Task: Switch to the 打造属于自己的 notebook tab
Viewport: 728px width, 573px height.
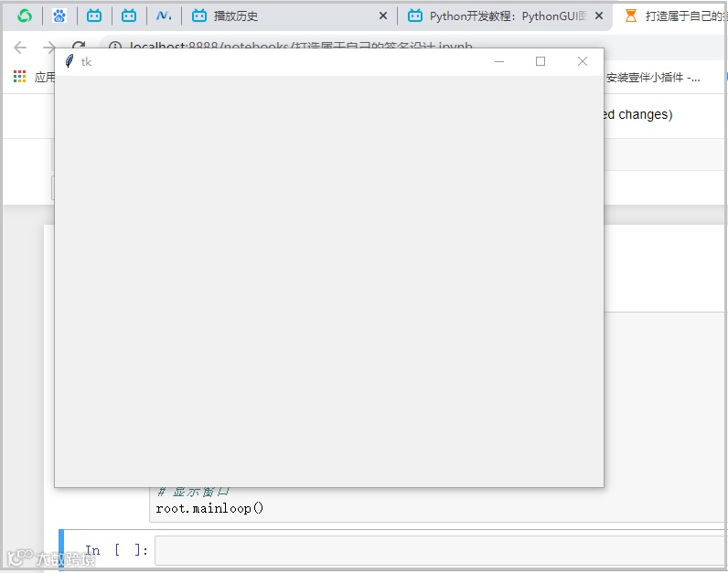Action: [x=671, y=16]
